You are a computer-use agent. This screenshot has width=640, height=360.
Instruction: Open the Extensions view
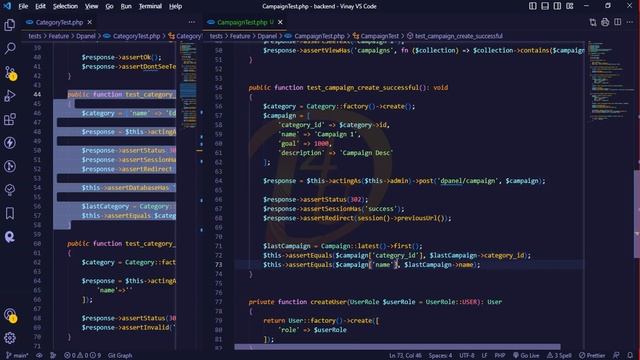(10, 120)
